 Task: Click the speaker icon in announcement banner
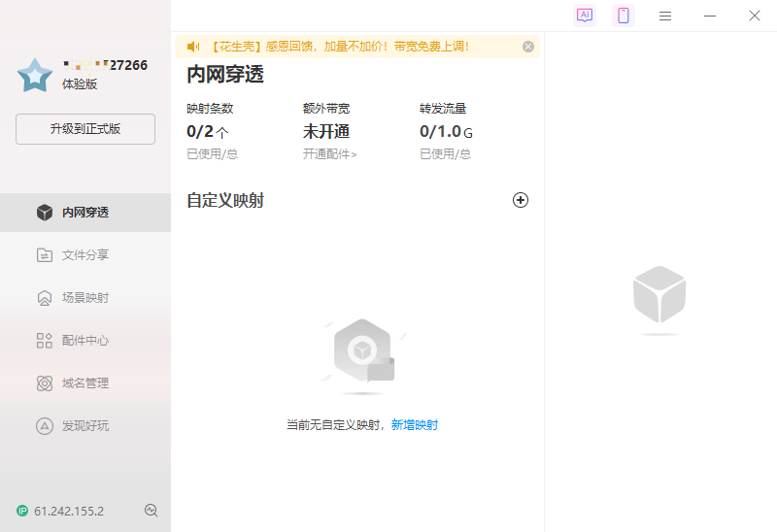pyautogui.click(x=193, y=47)
